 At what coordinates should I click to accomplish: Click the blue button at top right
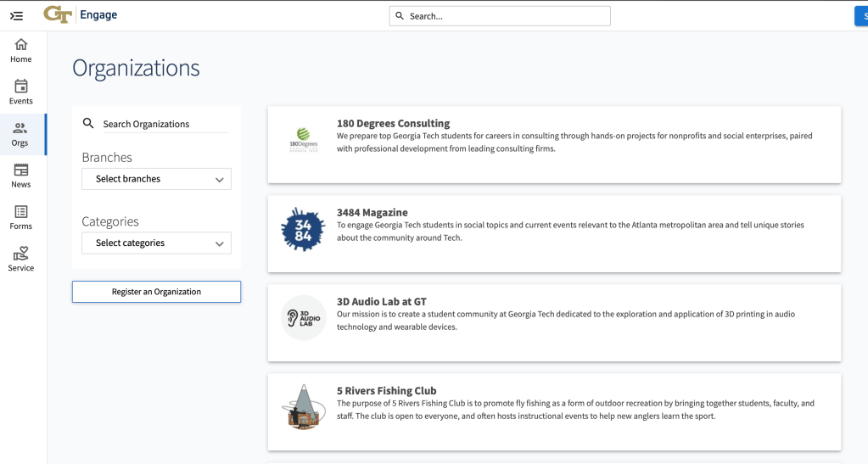pyautogui.click(x=861, y=16)
